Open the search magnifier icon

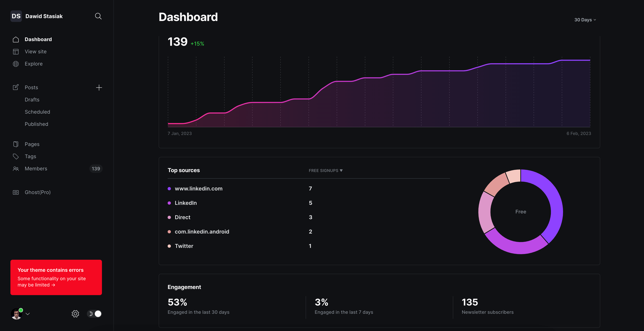(98, 16)
